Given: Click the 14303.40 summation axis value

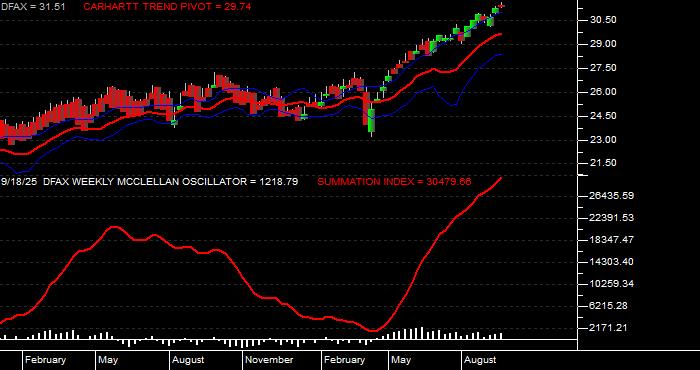Looking at the screenshot, I should point(612,262).
